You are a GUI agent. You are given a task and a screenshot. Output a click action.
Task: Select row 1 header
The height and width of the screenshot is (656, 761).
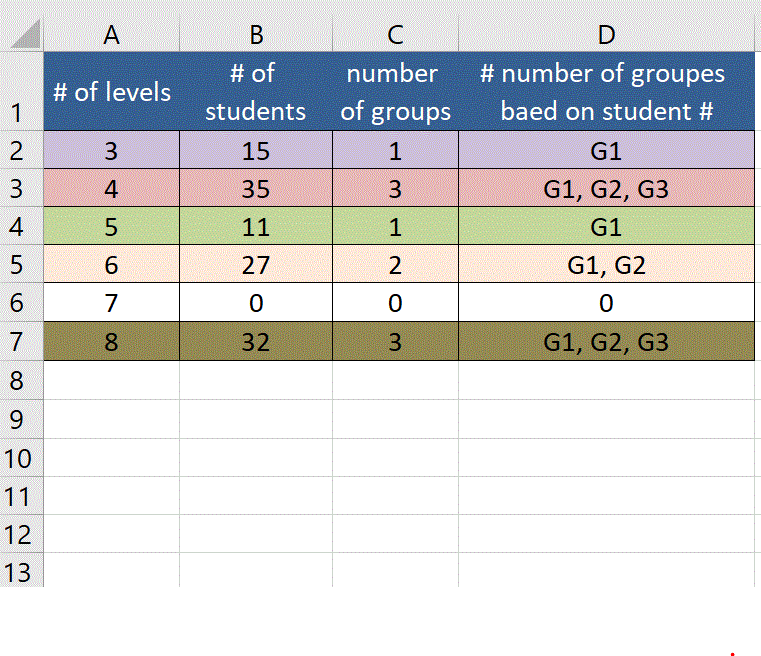(21, 91)
